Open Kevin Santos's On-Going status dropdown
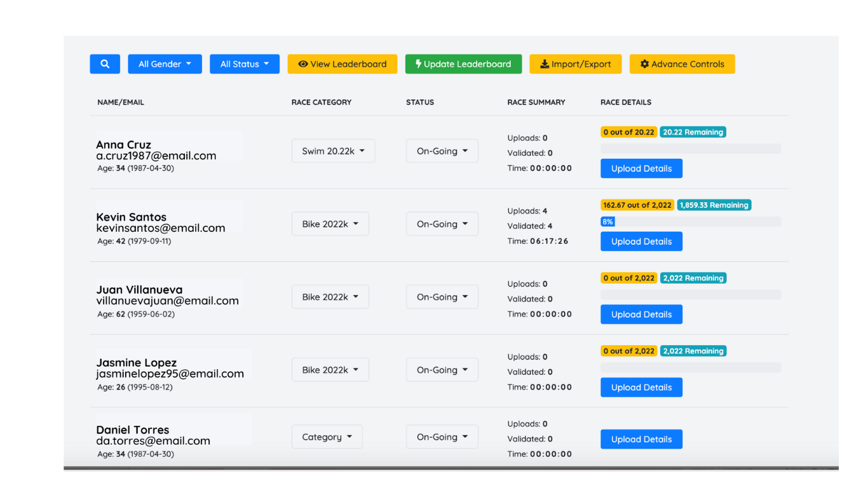Image resolution: width=868 pixels, height=488 pixels. click(442, 224)
